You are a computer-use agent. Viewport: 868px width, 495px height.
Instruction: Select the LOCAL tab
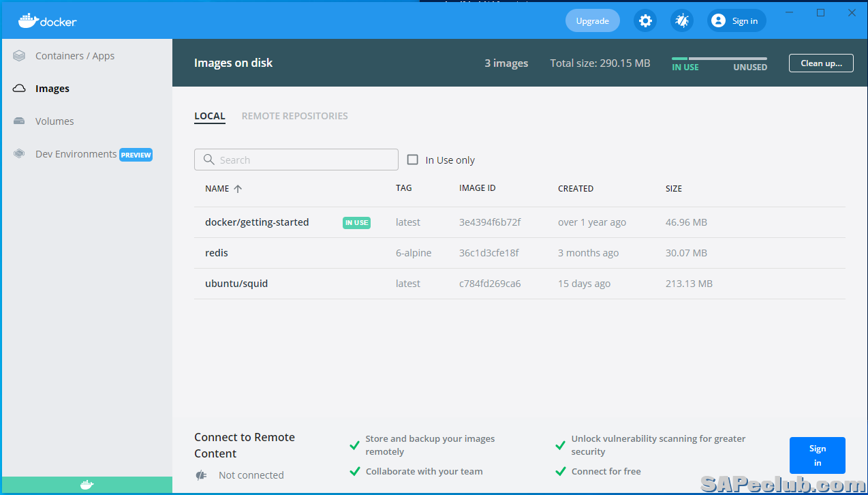point(209,116)
